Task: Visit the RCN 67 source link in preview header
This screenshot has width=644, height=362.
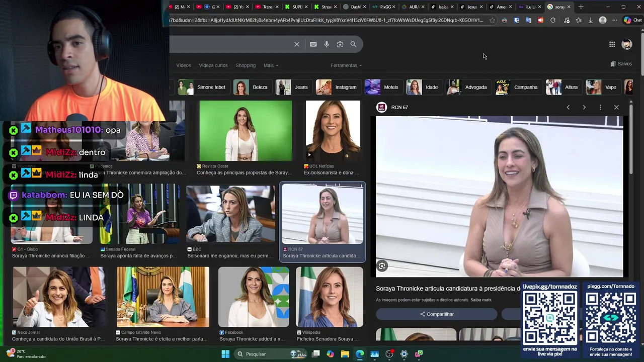Action: pos(393,107)
